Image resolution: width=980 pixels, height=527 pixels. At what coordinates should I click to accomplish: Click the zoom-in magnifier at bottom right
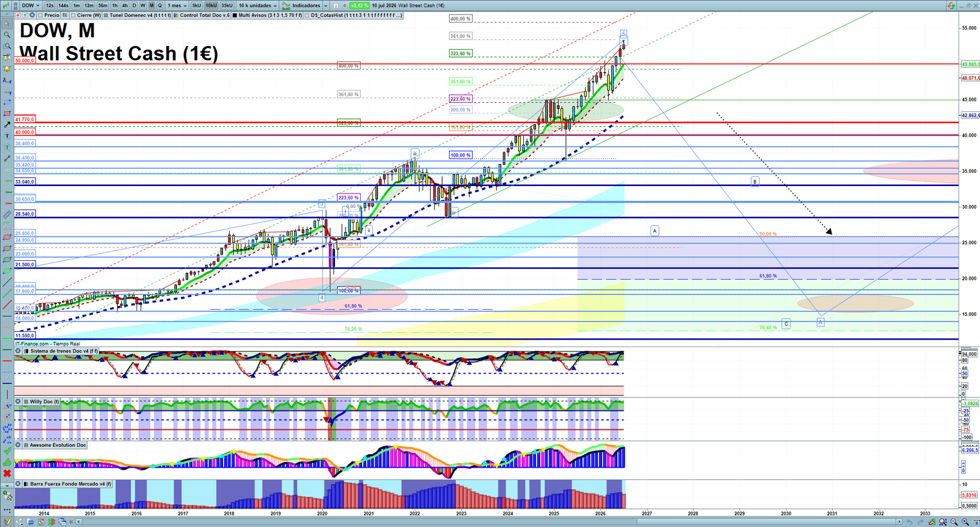965,521
